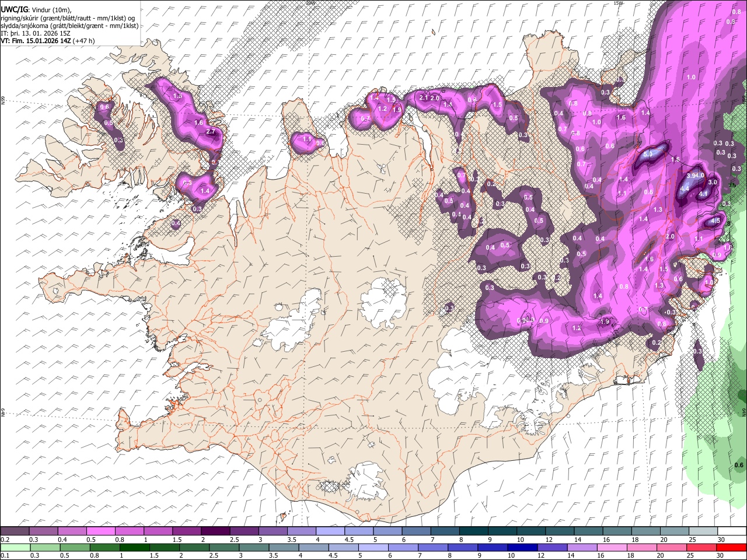The image size is (747, 560).
Task: Pick the dark green 1 swatch in rain scale
Action: 135,547
